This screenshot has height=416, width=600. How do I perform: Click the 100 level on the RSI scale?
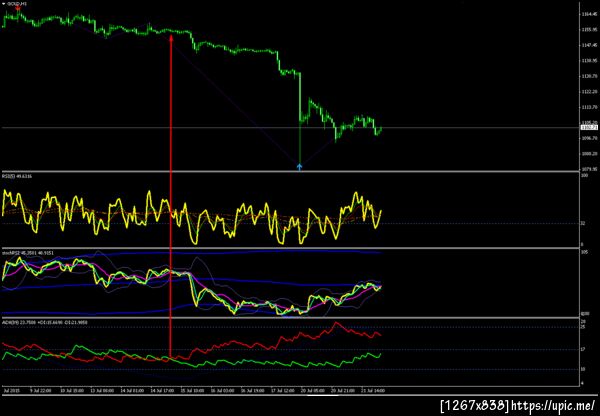[x=585, y=175]
